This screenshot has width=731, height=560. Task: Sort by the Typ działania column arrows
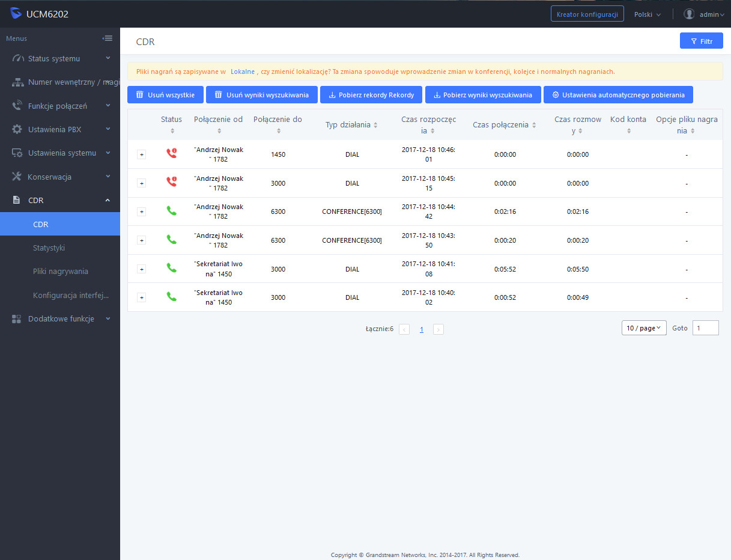tap(375, 125)
